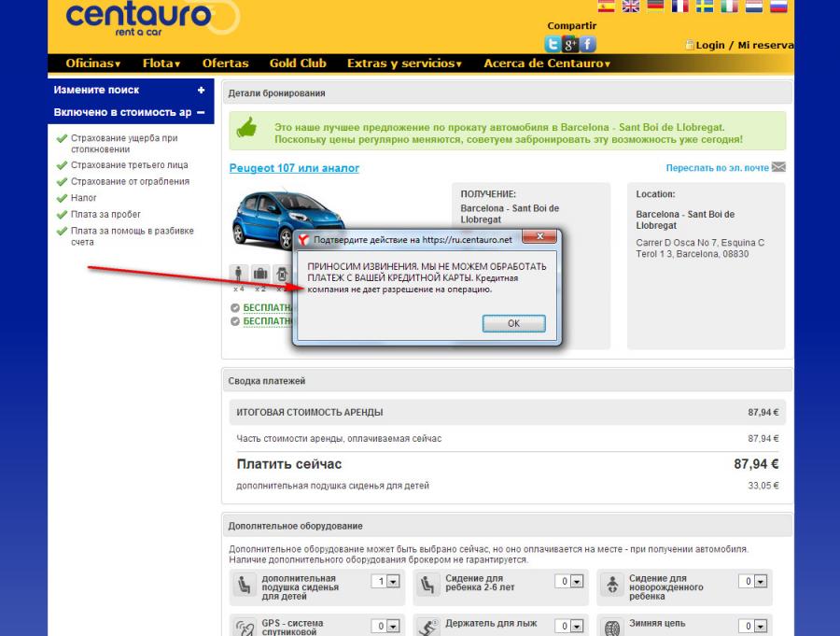Open the Acerca de Centauro menu
This screenshot has height=636, width=840.
[x=547, y=64]
